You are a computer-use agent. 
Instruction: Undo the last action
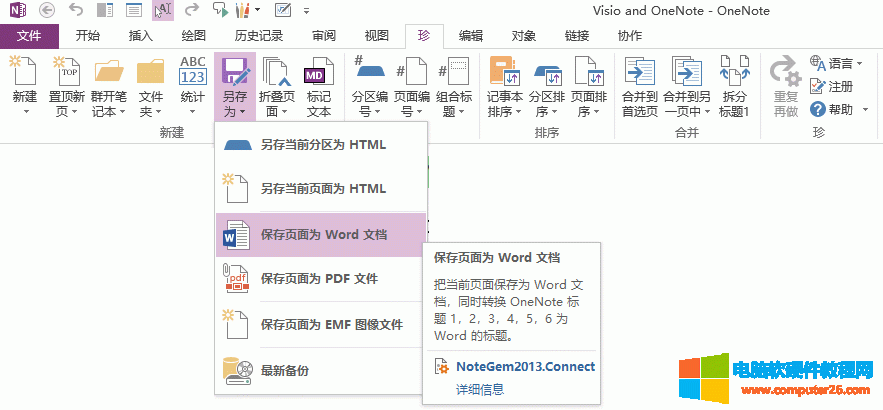coord(75,10)
